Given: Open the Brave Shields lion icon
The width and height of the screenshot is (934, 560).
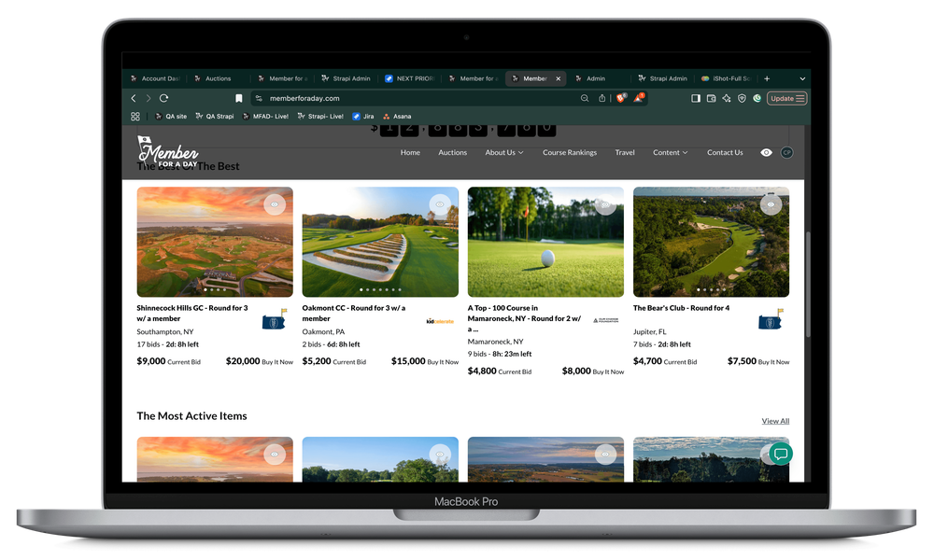Looking at the screenshot, I should point(621,98).
